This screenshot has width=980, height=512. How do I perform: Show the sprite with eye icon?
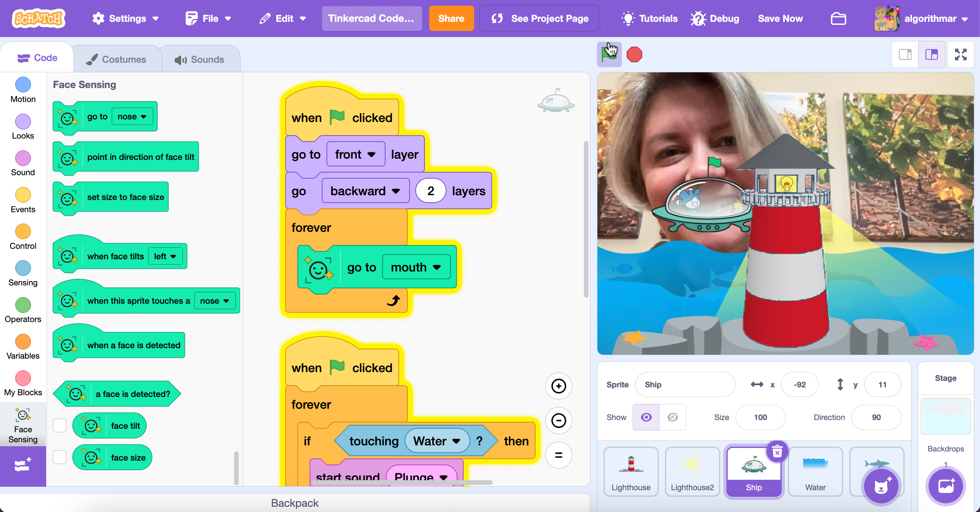coord(646,417)
